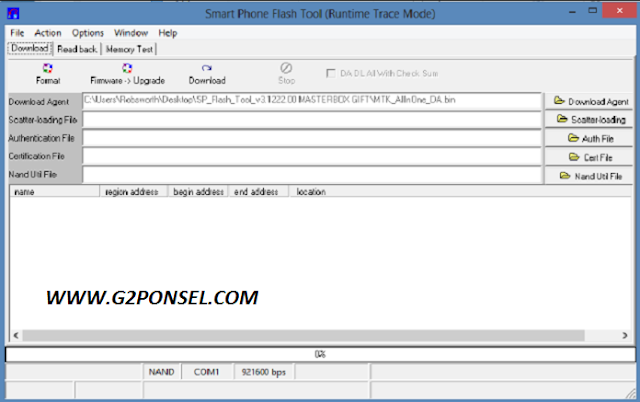
Task: Browse for a Download Agent file
Action: [589, 101]
